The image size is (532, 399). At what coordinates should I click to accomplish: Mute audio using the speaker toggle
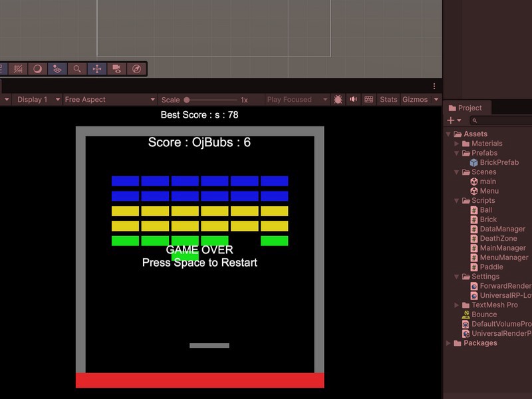coord(353,100)
